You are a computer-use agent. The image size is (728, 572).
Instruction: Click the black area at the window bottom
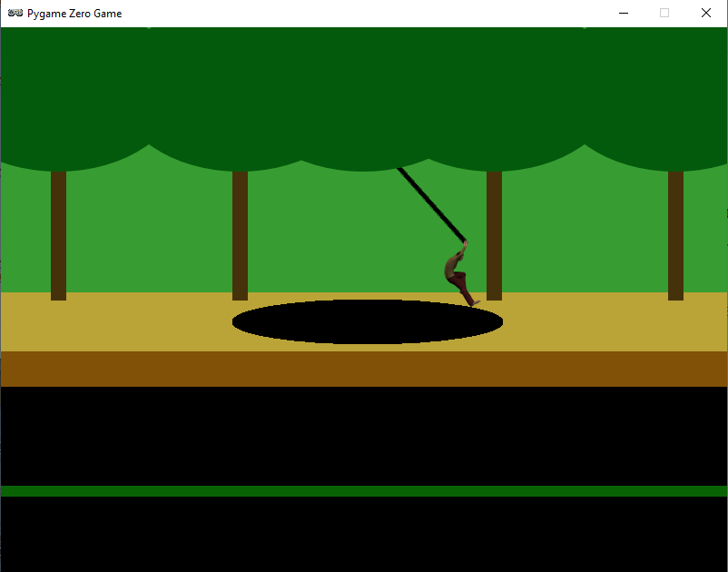pyautogui.click(x=363, y=536)
